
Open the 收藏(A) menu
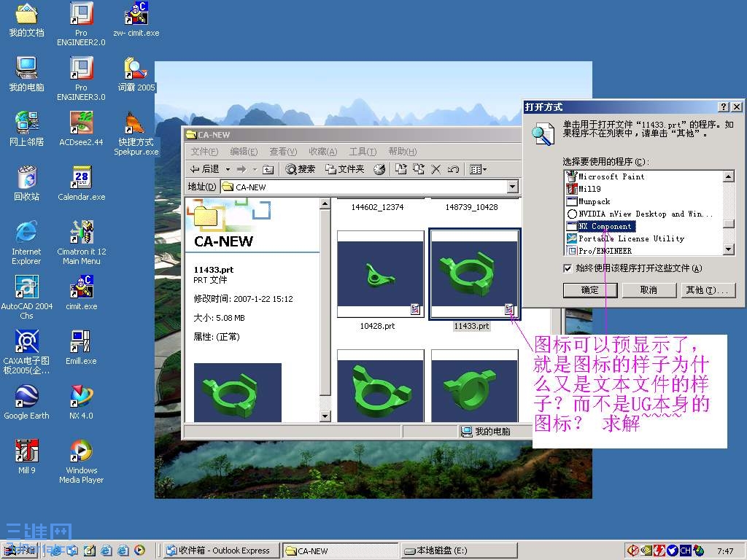coord(322,152)
